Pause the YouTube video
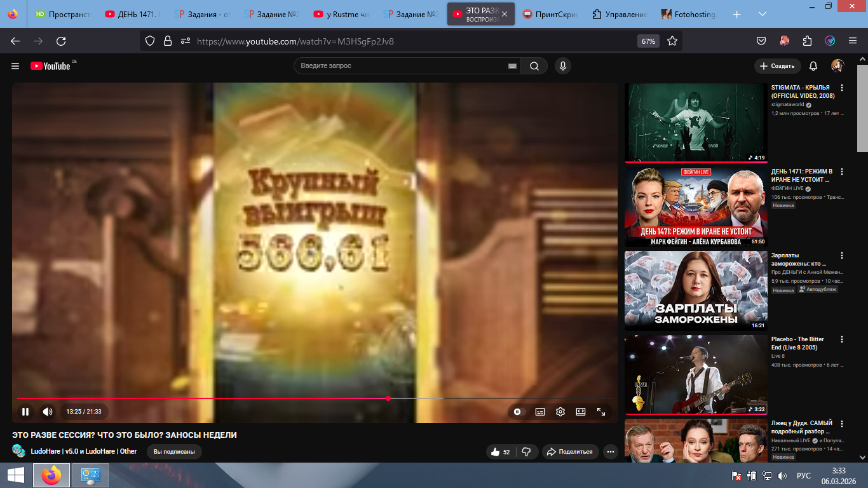 click(x=25, y=412)
